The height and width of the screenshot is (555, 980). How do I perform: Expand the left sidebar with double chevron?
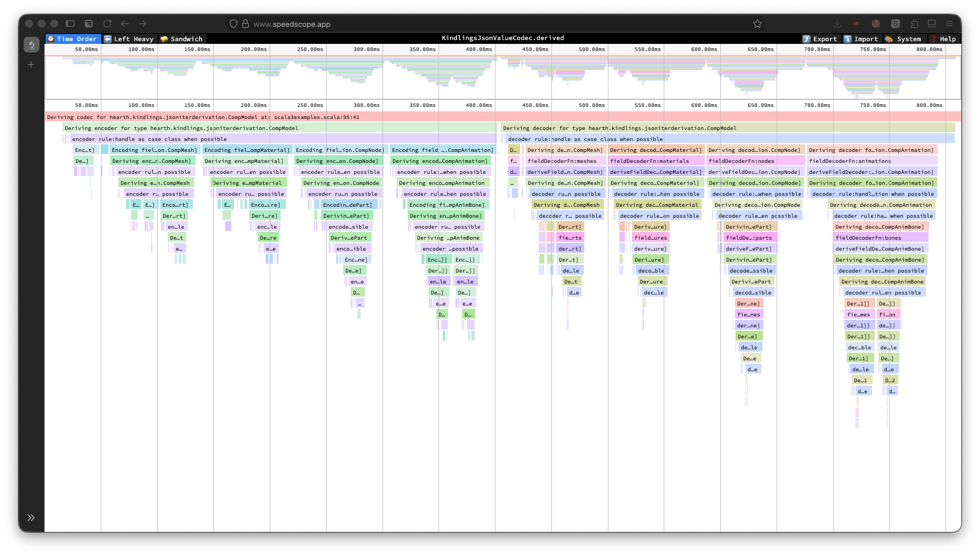tap(31, 518)
